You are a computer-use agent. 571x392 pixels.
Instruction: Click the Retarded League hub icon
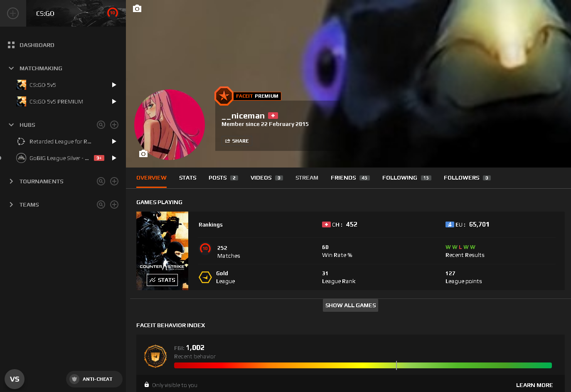point(21,141)
